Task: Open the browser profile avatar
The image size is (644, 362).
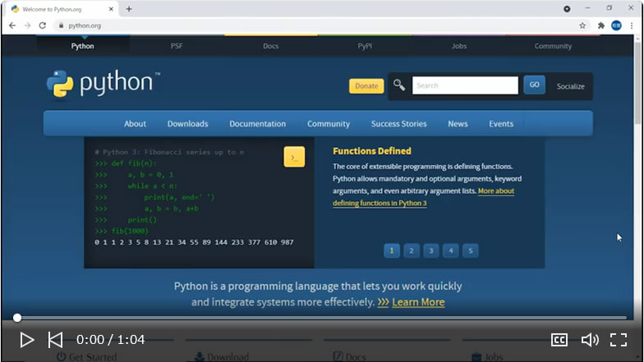Action: tap(616, 25)
